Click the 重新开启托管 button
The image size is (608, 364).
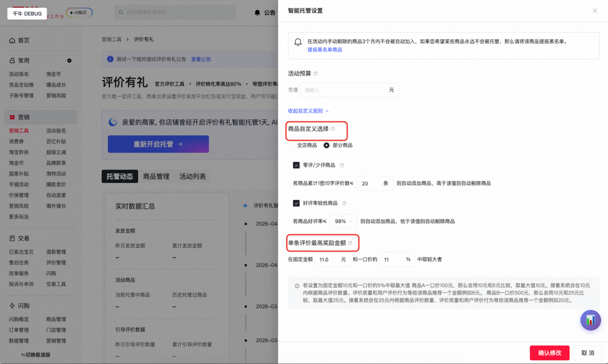click(x=158, y=144)
